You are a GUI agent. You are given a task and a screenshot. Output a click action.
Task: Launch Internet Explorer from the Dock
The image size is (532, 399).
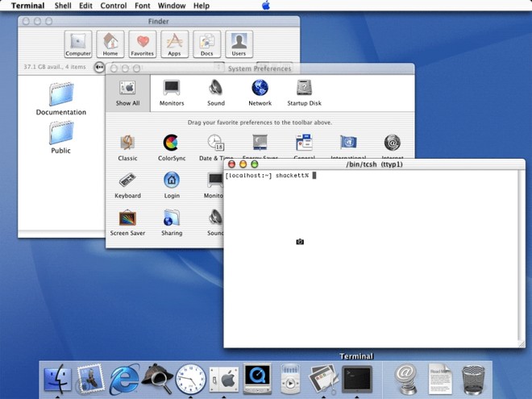124,378
